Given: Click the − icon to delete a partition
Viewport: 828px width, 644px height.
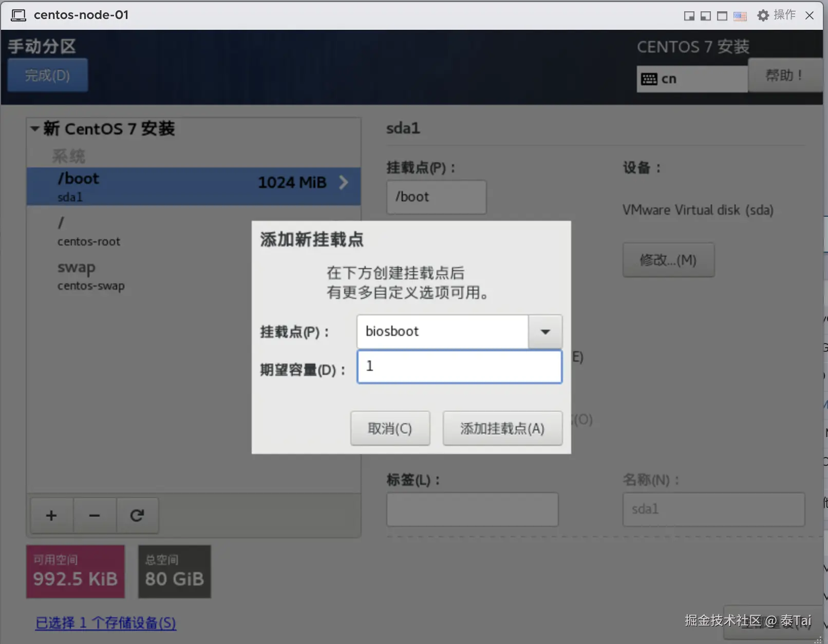Looking at the screenshot, I should [x=94, y=516].
